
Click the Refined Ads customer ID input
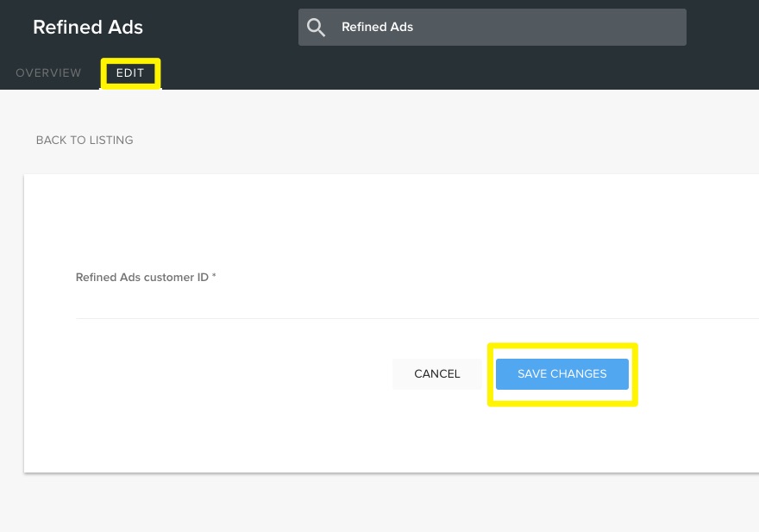pyautogui.click(x=417, y=304)
